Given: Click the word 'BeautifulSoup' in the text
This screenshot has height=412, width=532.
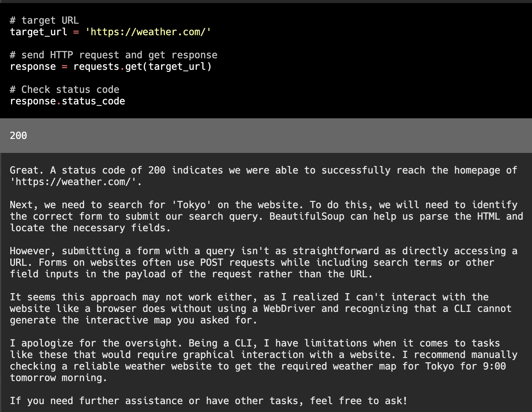Looking at the screenshot, I should (307, 216).
